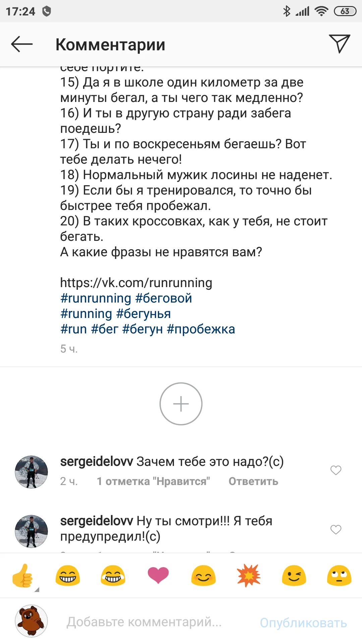Tap the plus circle to load more comments
This screenshot has height=644, width=362.
(x=181, y=404)
